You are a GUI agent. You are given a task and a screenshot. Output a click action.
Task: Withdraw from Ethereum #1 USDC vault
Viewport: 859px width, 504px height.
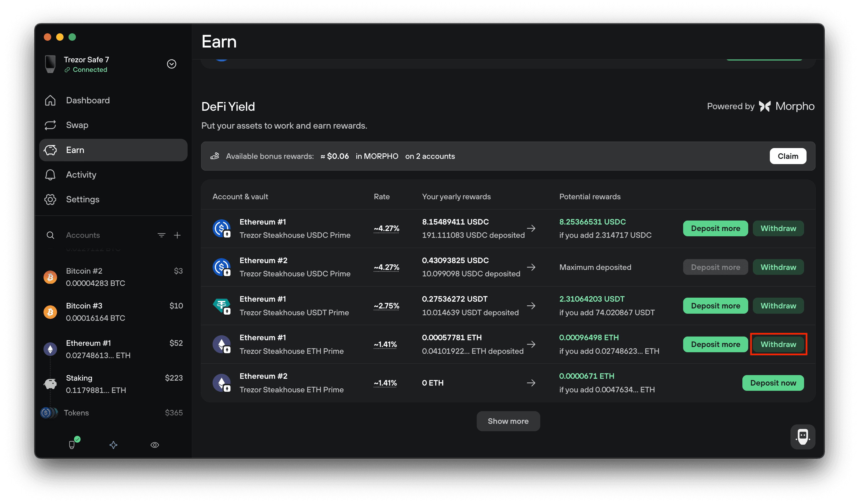click(x=778, y=228)
